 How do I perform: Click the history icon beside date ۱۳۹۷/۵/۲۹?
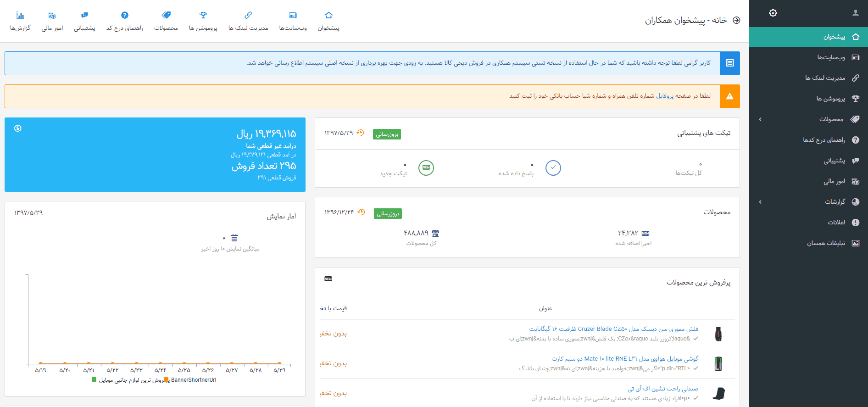361,133
